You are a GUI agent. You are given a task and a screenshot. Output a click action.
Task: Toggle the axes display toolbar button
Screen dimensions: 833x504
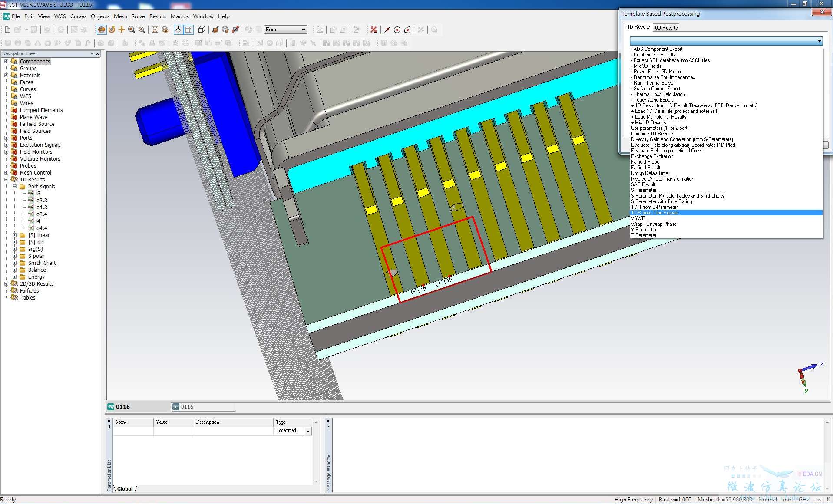click(x=178, y=30)
